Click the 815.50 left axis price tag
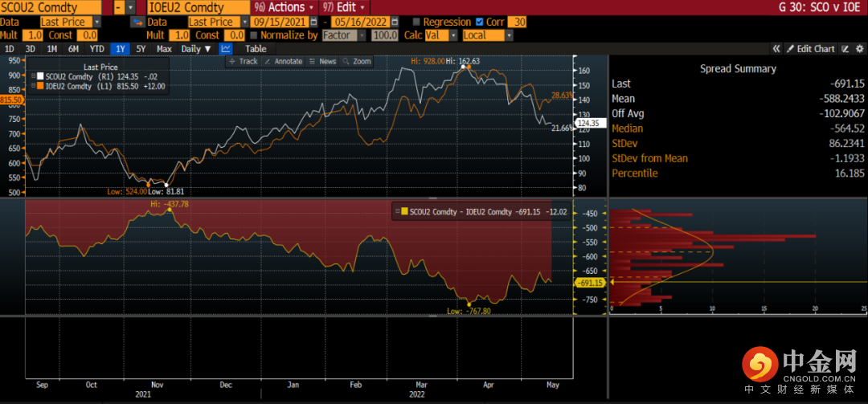 [10, 100]
